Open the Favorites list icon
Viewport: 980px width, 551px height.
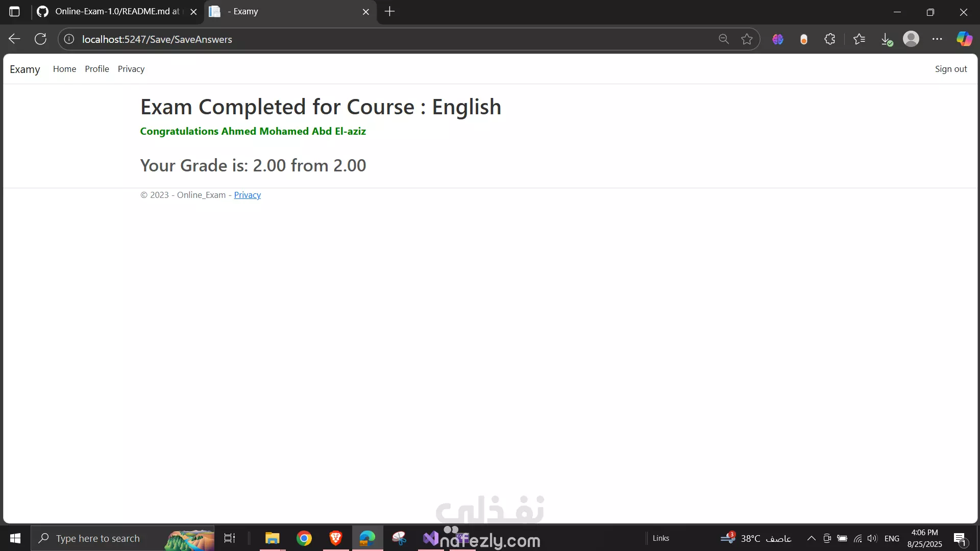[859, 39]
